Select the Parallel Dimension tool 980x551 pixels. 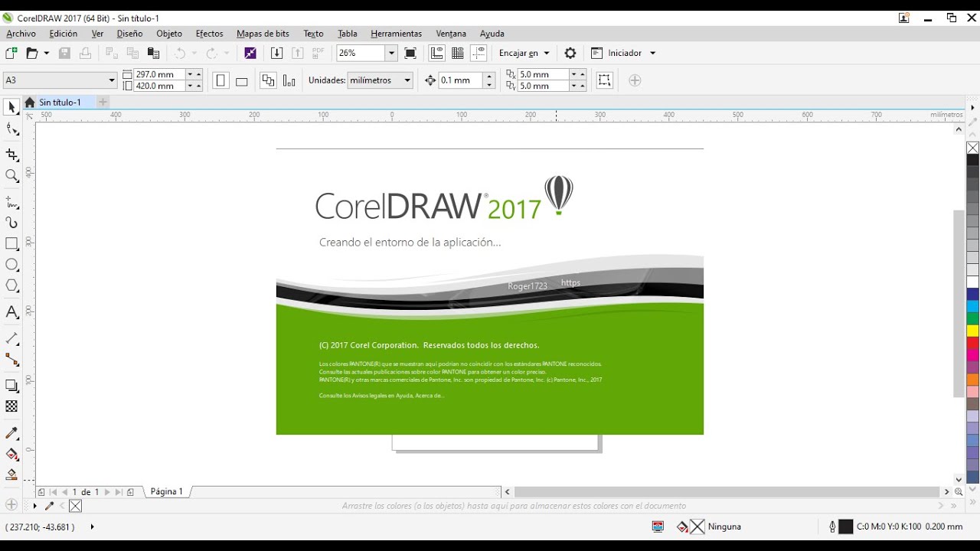(11, 338)
